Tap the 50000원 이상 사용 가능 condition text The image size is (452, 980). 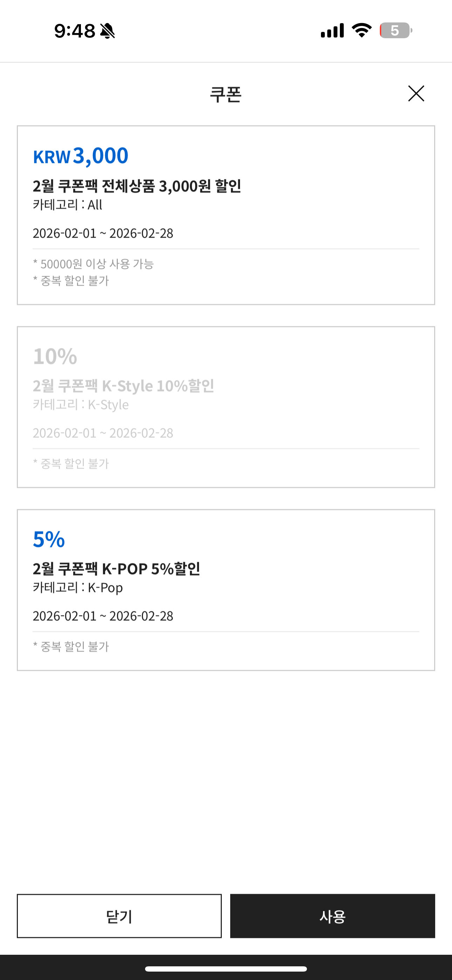(x=93, y=264)
